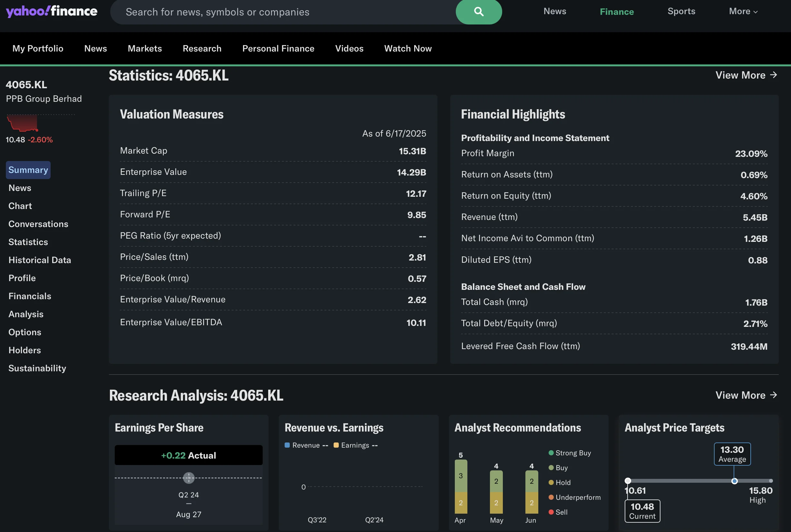Click the Total Cash (mrq) label
This screenshot has height=532, width=791.
click(494, 302)
